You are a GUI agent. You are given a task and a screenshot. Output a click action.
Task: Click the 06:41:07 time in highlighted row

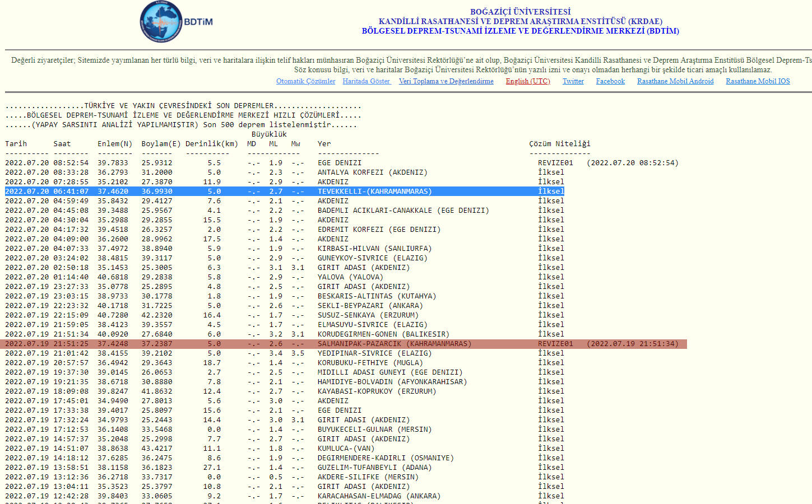tap(71, 192)
